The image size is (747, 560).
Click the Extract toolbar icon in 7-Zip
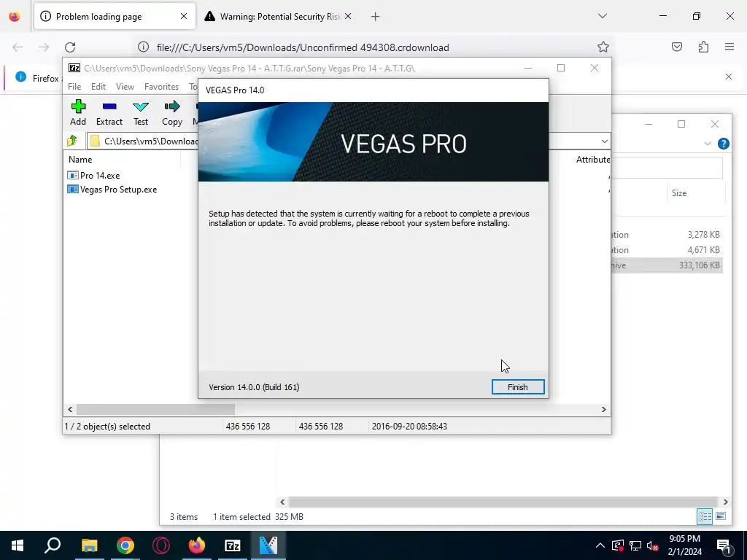point(109,113)
